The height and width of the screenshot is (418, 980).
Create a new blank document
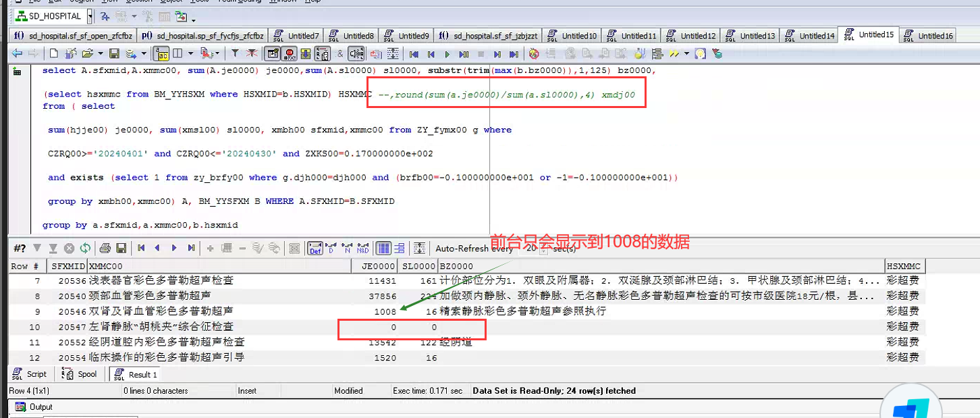(x=54, y=53)
